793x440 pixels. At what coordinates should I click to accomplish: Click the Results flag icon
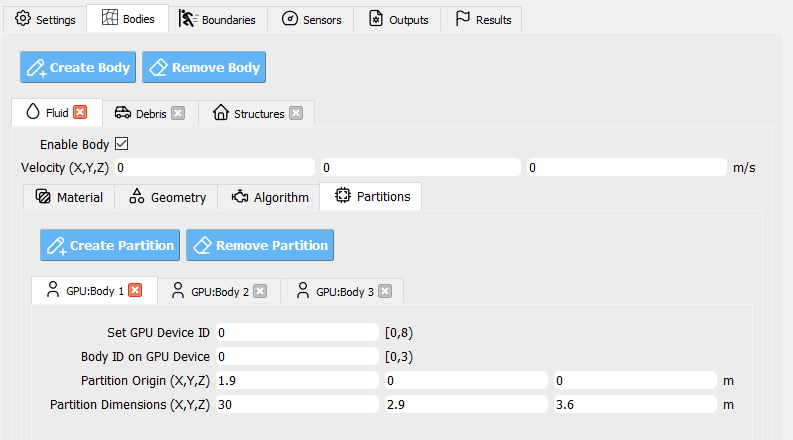point(462,19)
